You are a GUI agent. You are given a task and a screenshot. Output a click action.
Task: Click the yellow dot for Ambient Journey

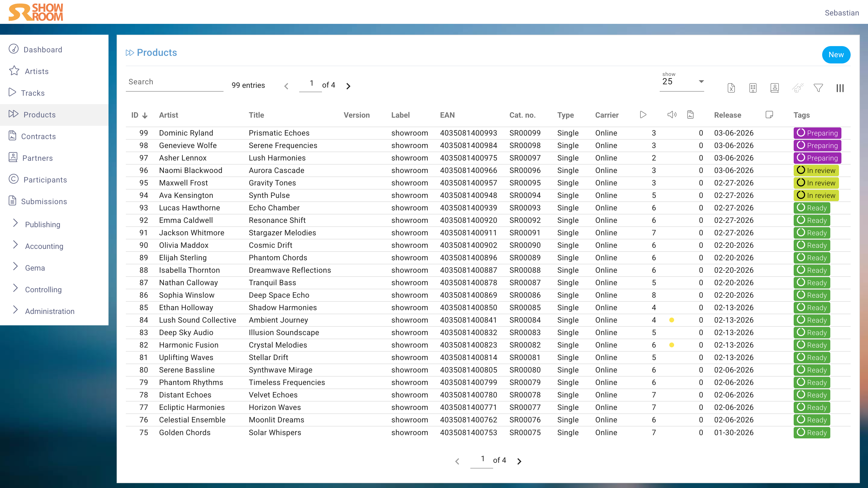671,320
